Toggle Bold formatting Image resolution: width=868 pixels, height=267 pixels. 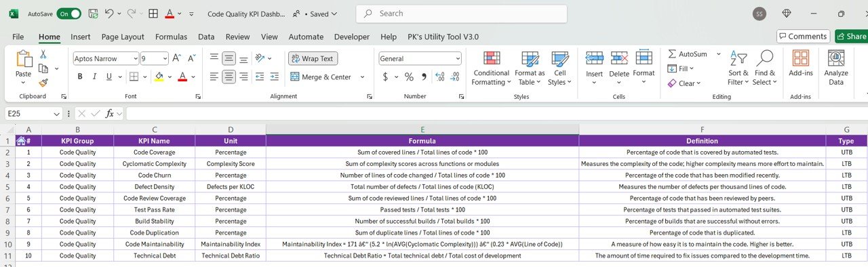[x=80, y=77]
